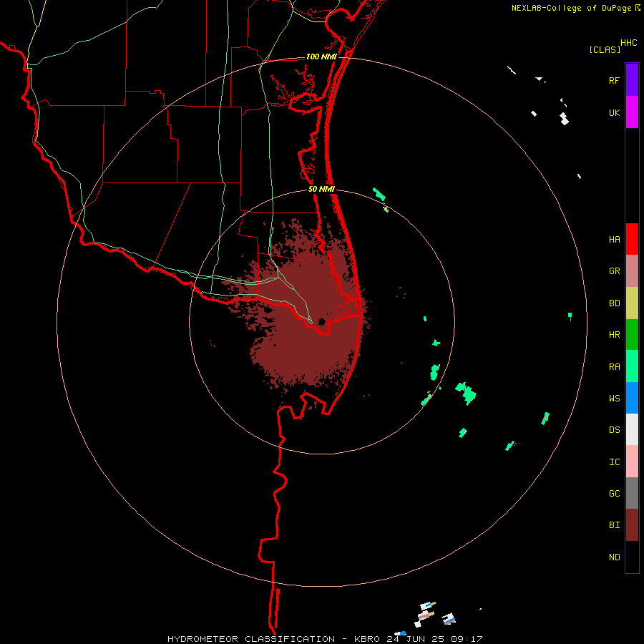Click the NEXLAB-College of DuPage credit text
Image resolution: width=644 pixels, height=644 pixels.
point(571,8)
